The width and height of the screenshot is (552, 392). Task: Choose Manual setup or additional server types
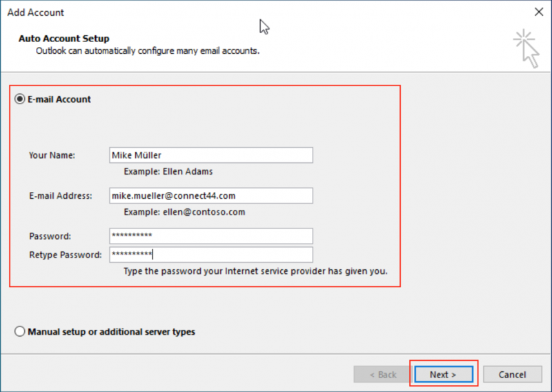tap(20, 332)
